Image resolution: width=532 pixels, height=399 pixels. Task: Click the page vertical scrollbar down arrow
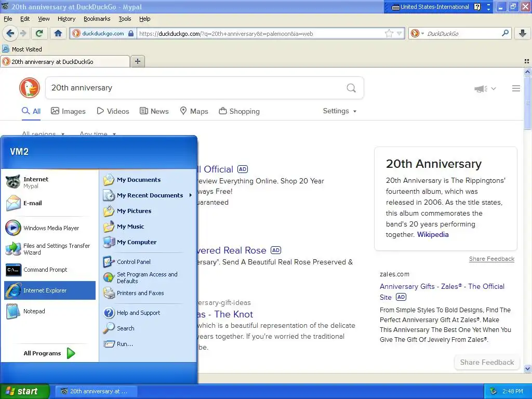527,368
